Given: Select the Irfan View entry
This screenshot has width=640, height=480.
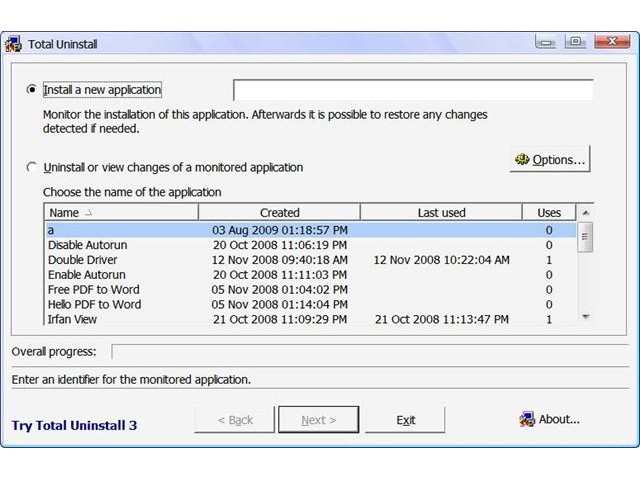Looking at the screenshot, I should [x=72, y=320].
